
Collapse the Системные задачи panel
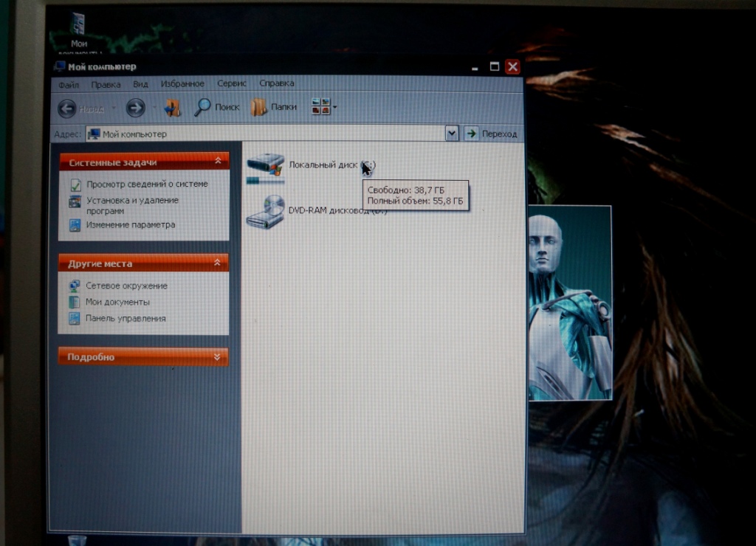(218, 162)
